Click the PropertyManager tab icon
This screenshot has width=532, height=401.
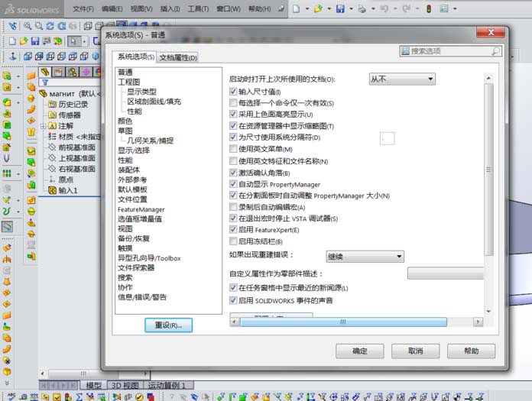58,72
